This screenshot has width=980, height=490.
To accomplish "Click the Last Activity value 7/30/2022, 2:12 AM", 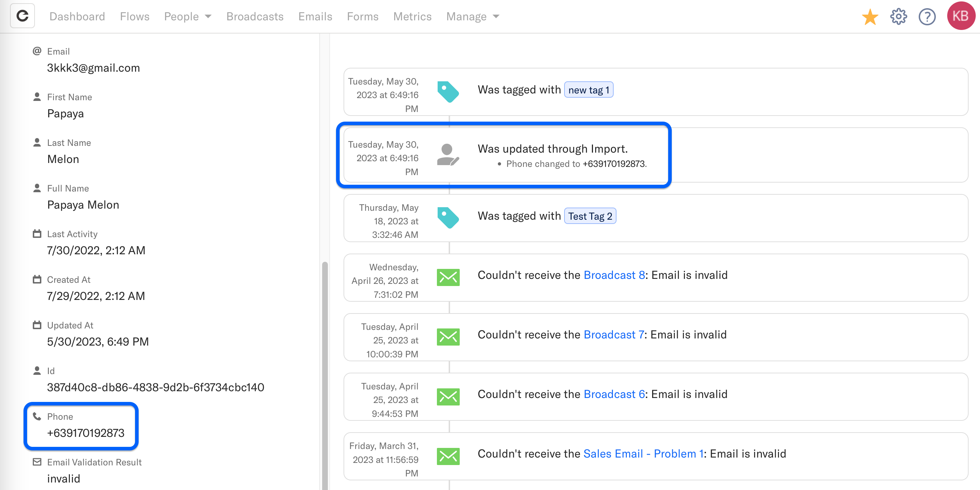I will (x=96, y=250).
